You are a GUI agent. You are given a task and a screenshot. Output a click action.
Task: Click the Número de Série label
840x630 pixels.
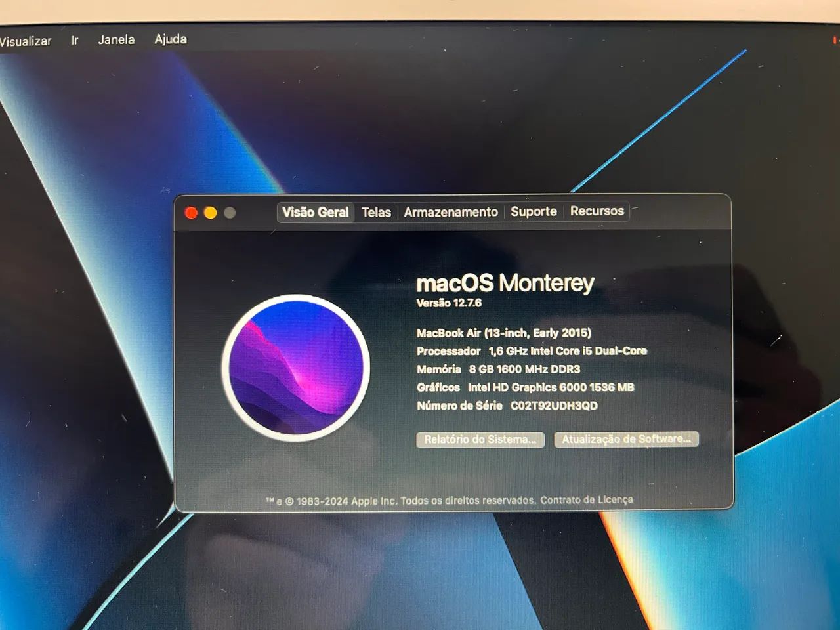460,406
